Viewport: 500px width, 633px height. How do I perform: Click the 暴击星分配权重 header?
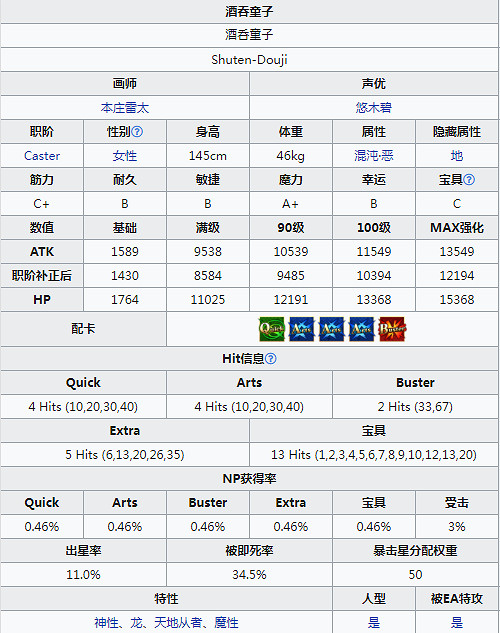[x=415, y=551]
